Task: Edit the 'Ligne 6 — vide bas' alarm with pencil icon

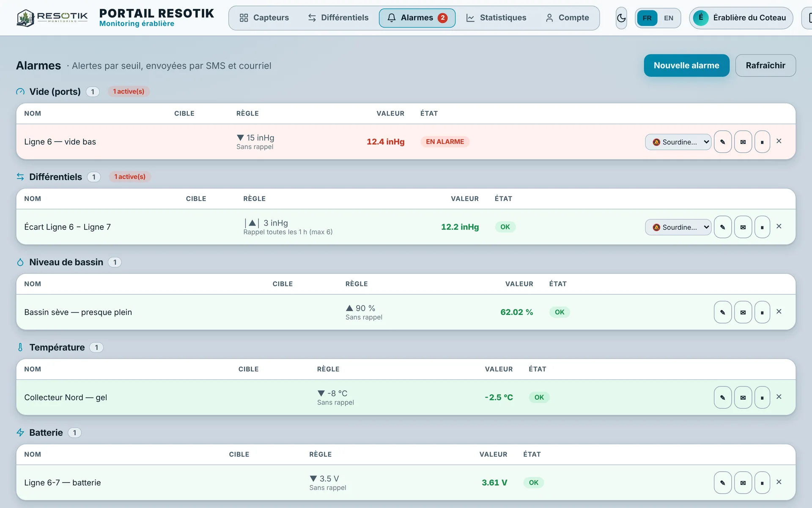Action: click(722, 142)
